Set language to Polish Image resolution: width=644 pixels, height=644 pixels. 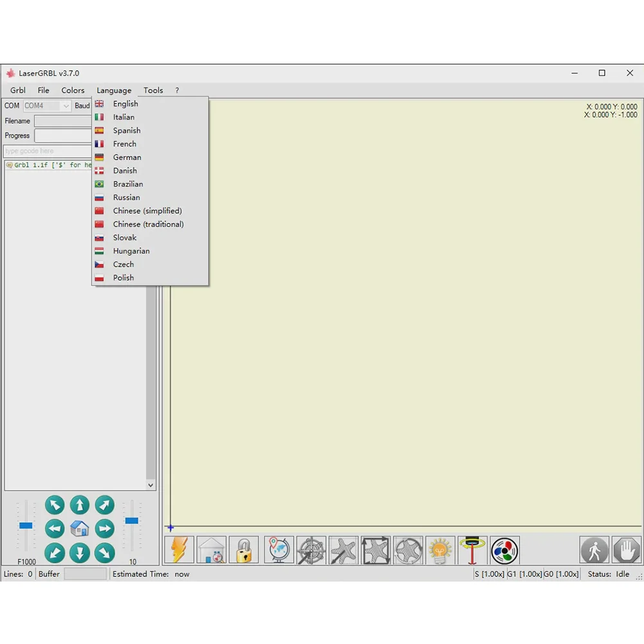[x=150, y=278]
